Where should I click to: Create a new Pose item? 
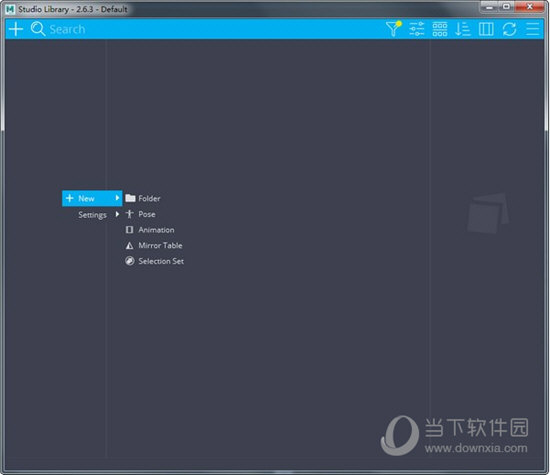coord(154,214)
